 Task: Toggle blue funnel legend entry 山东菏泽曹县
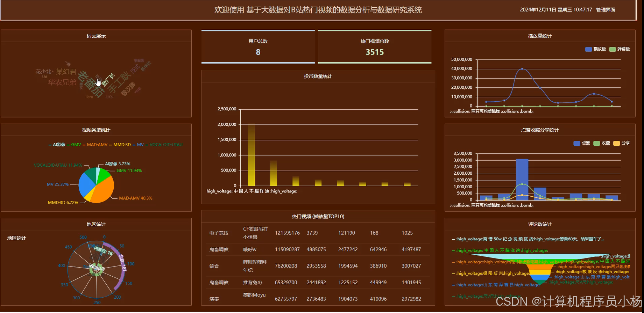click(496, 285)
